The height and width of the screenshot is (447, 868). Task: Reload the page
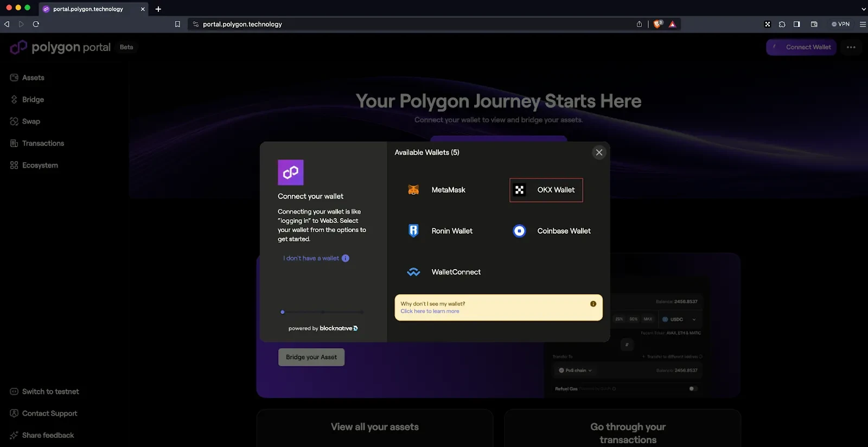36,24
